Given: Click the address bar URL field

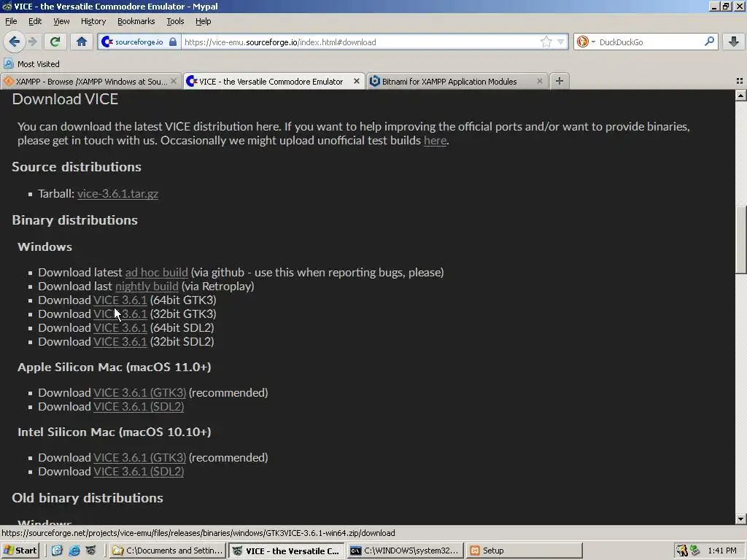Looking at the screenshot, I should [360, 42].
